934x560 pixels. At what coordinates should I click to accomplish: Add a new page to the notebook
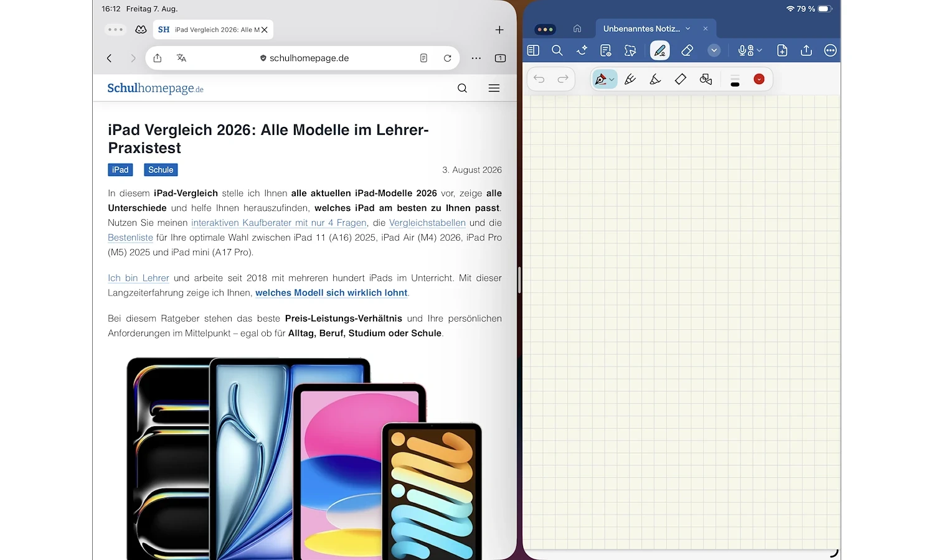(x=782, y=50)
